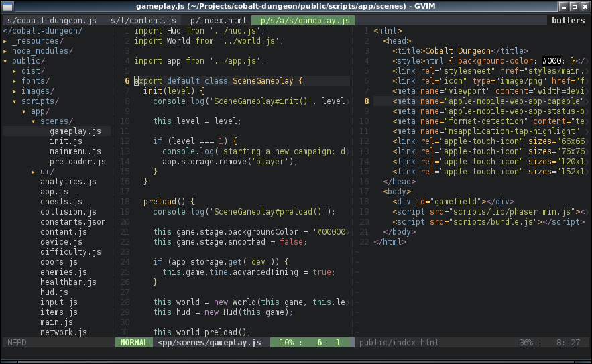592x364 pixels.
Task: Collapse the scripts/ folder arrow
Action: click(x=14, y=101)
